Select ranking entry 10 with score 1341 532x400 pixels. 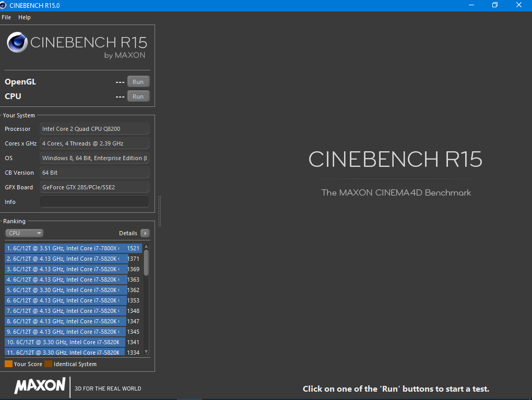point(73,342)
